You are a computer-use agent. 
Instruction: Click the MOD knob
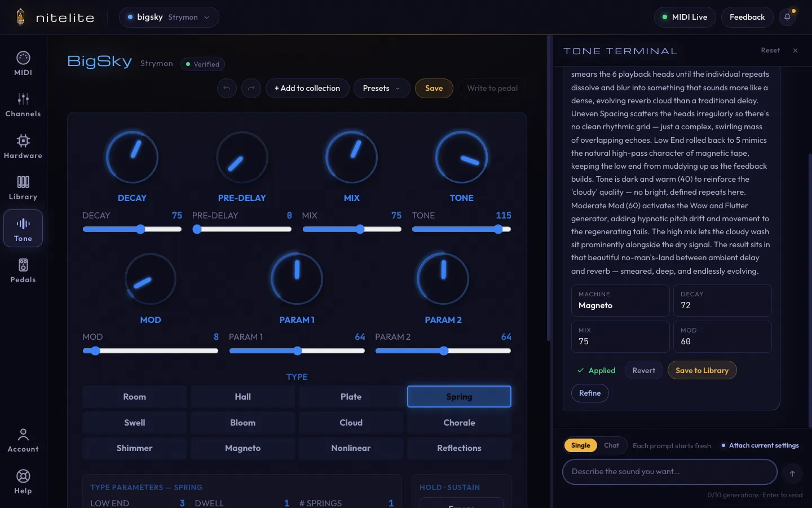[x=150, y=279]
